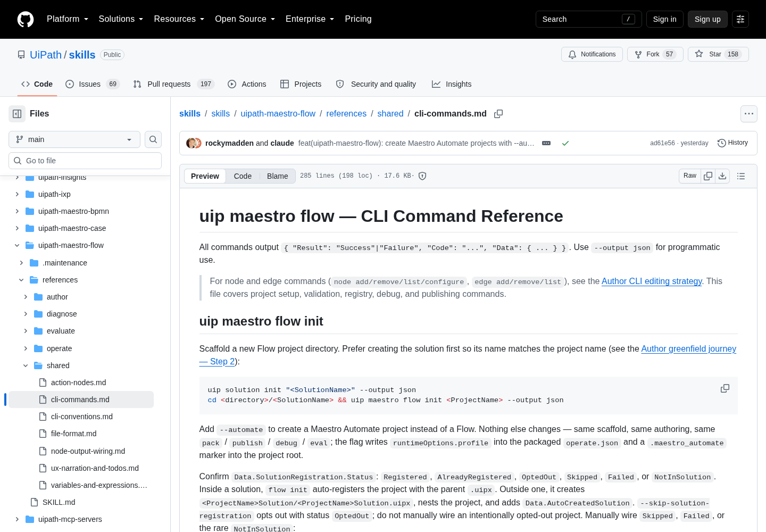
Task: Open the Security and quality tab
Action: tap(376, 84)
